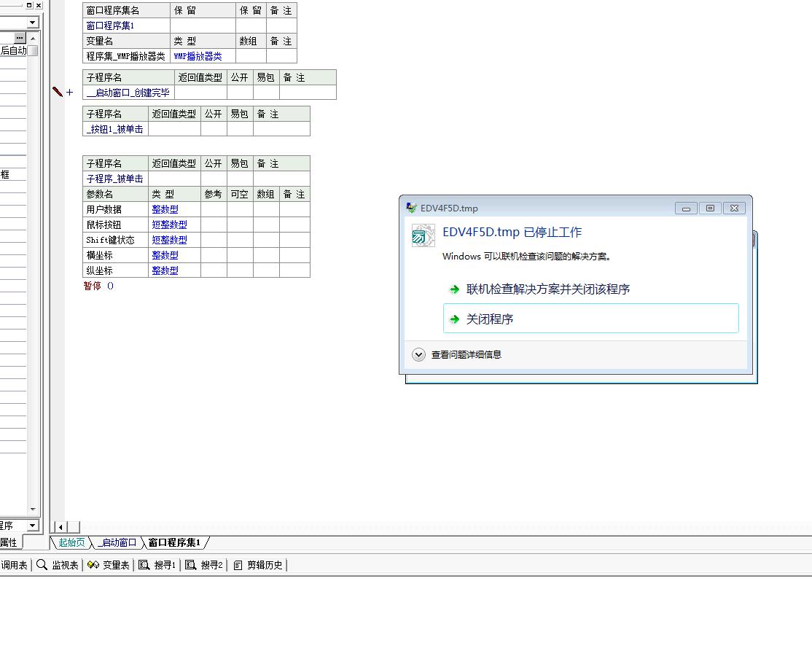Click the ellipsis button in property row

pos(20,38)
